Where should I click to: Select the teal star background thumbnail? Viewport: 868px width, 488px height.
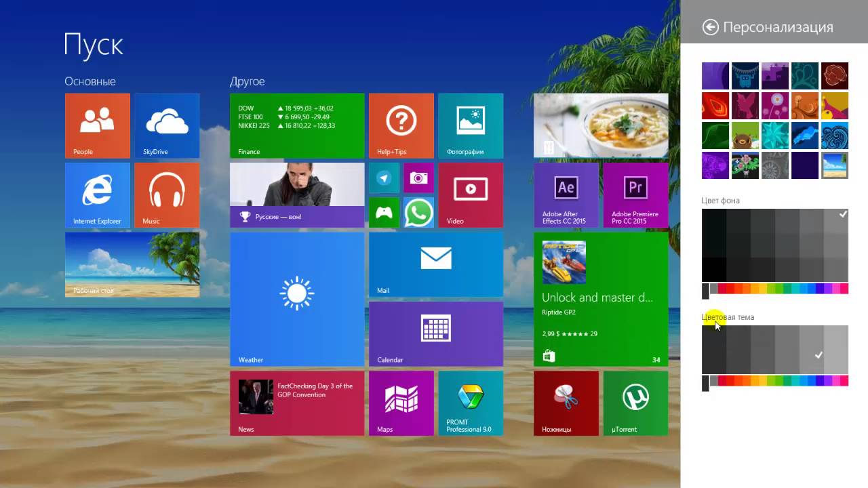(x=775, y=136)
